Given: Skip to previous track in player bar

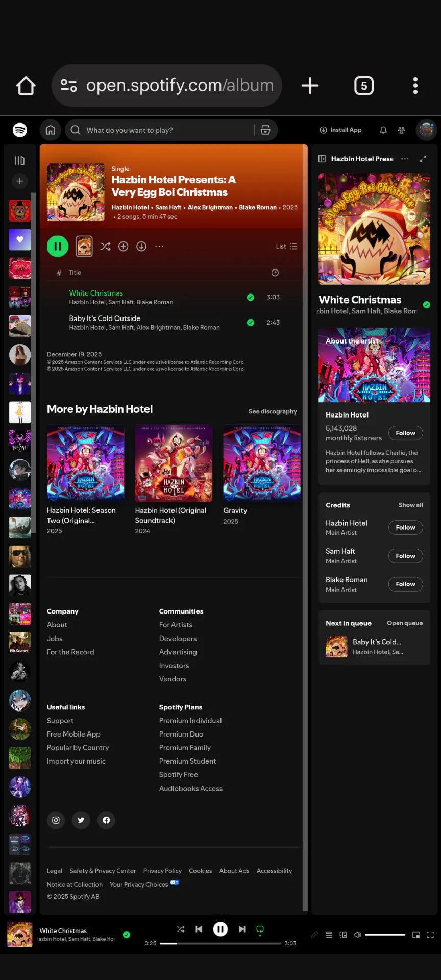Looking at the screenshot, I should [x=199, y=929].
